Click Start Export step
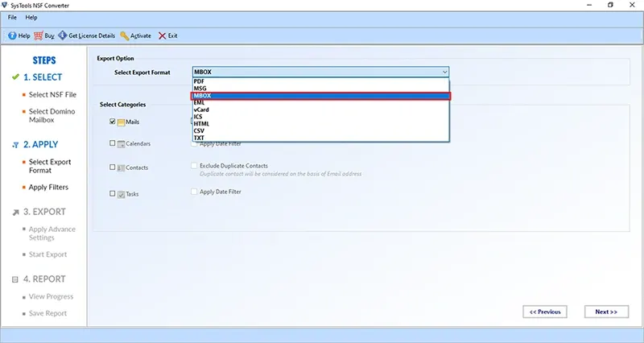Screen dimensions: 644x343 pos(47,254)
